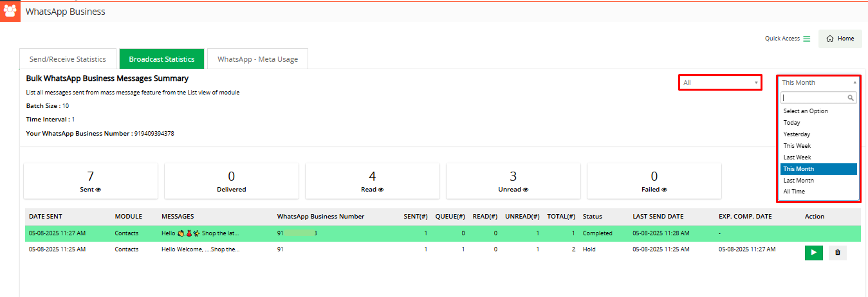This screenshot has height=297, width=868.
Task: Click the Sent count card showing 7
Action: tap(91, 181)
